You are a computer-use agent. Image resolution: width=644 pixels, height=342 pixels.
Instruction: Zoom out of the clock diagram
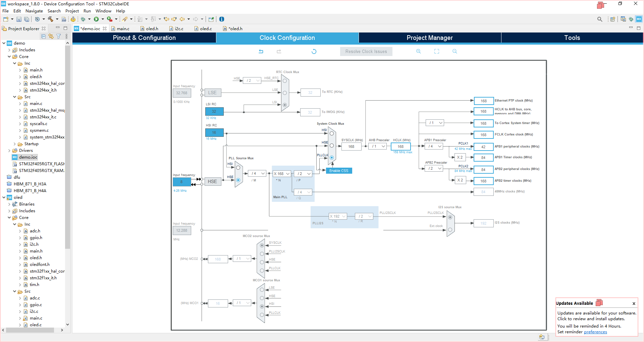(454, 51)
